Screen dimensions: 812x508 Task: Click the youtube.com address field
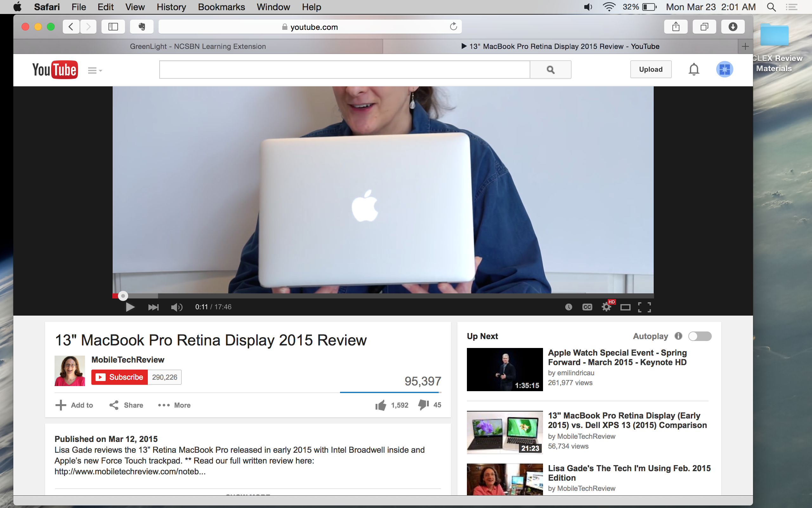tap(310, 27)
